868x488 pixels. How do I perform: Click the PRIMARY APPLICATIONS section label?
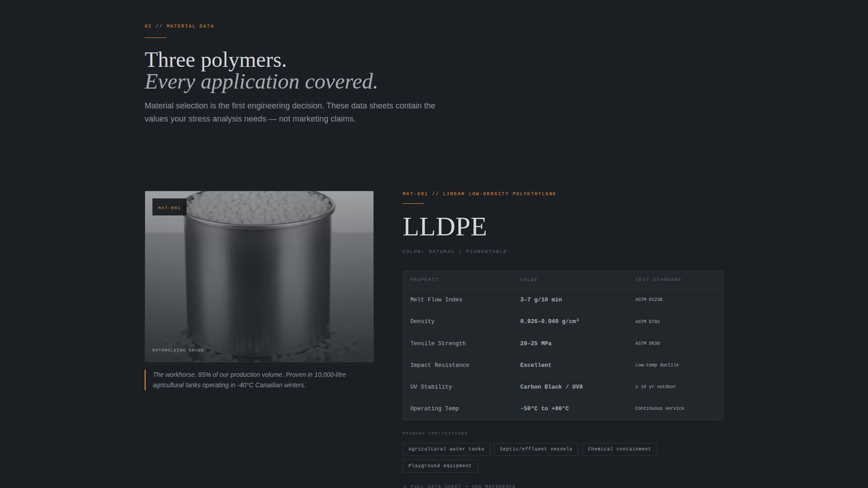[x=435, y=433]
